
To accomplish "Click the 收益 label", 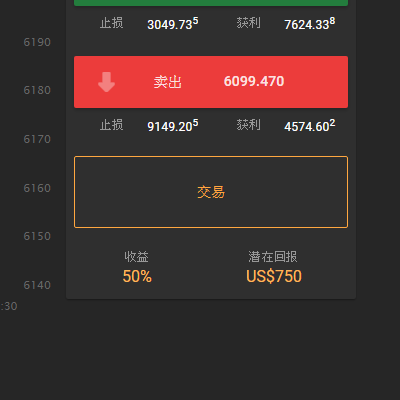I will pyautogui.click(x=136, y=257).
